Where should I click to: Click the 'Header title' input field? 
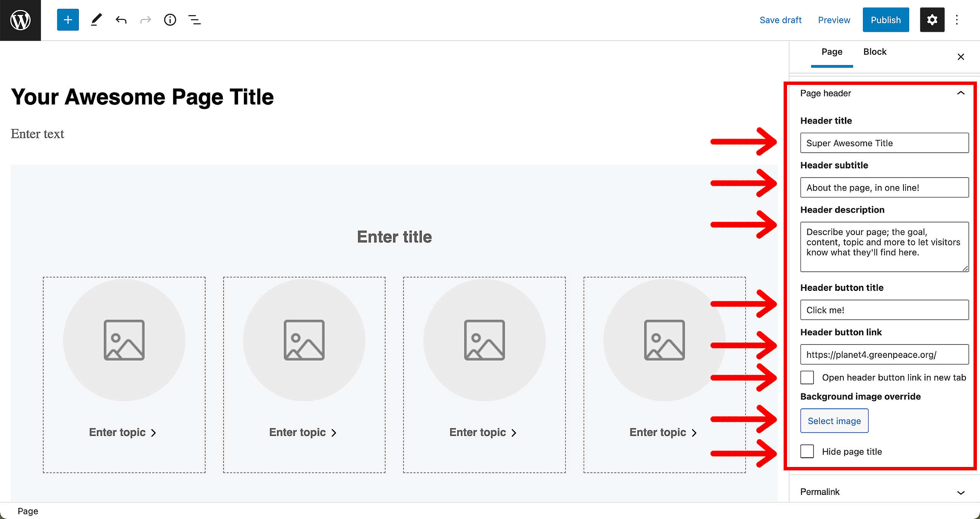[885, 142]
